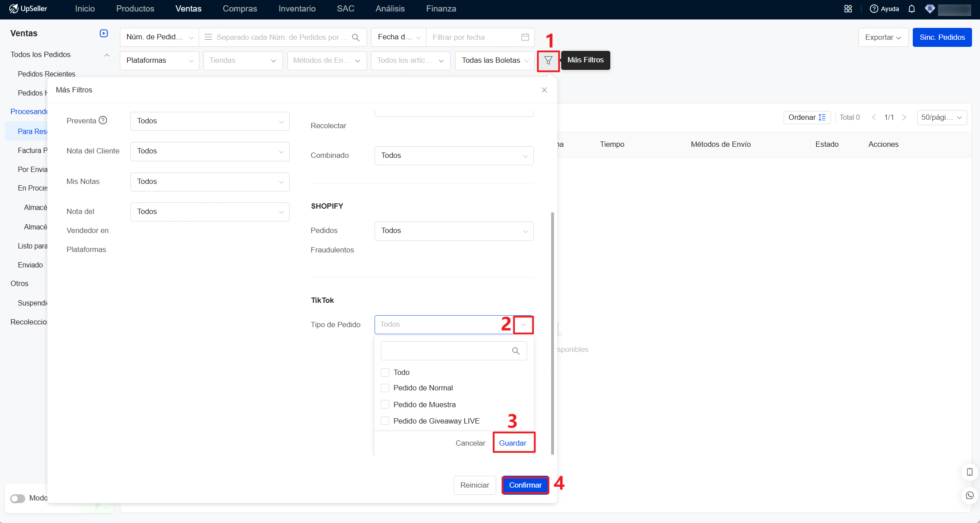This screenshot has height=523, width=980.
Task: Click the Más Filtros funnel icon
Action: [x=548, y=61]
